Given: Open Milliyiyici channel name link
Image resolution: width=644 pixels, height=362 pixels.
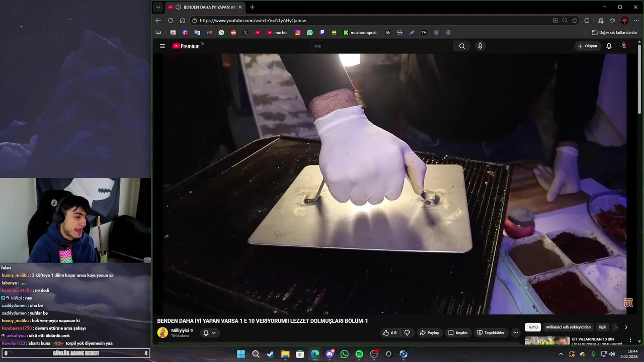Looking at the screenshot, I should point(180,330).
